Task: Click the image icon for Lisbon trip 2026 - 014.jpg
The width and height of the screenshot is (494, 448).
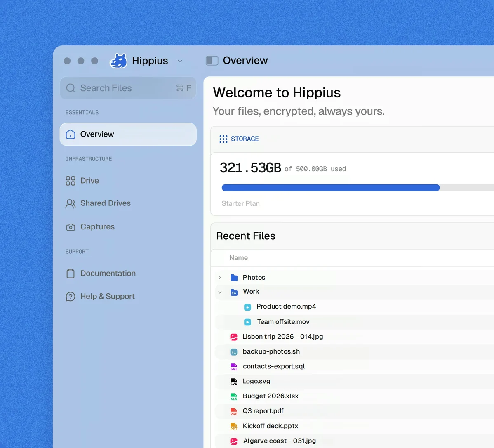Action: click(234, 337)
